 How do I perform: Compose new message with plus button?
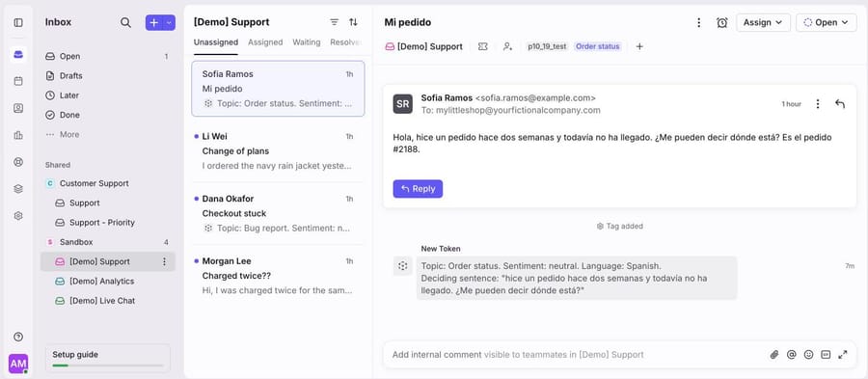pyautogui.click(x=154, y=23)
